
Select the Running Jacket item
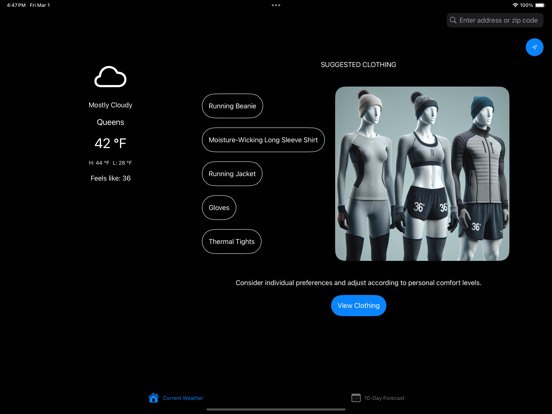click(232, 174)
